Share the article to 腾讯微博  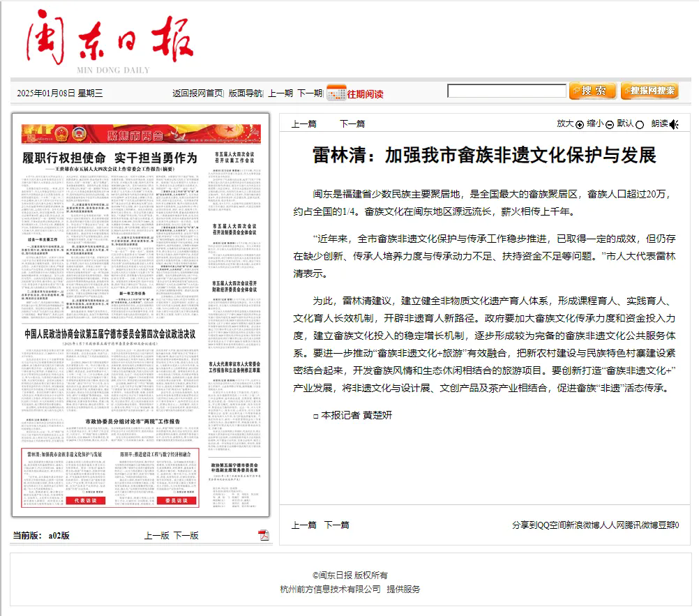click(641, 525)
